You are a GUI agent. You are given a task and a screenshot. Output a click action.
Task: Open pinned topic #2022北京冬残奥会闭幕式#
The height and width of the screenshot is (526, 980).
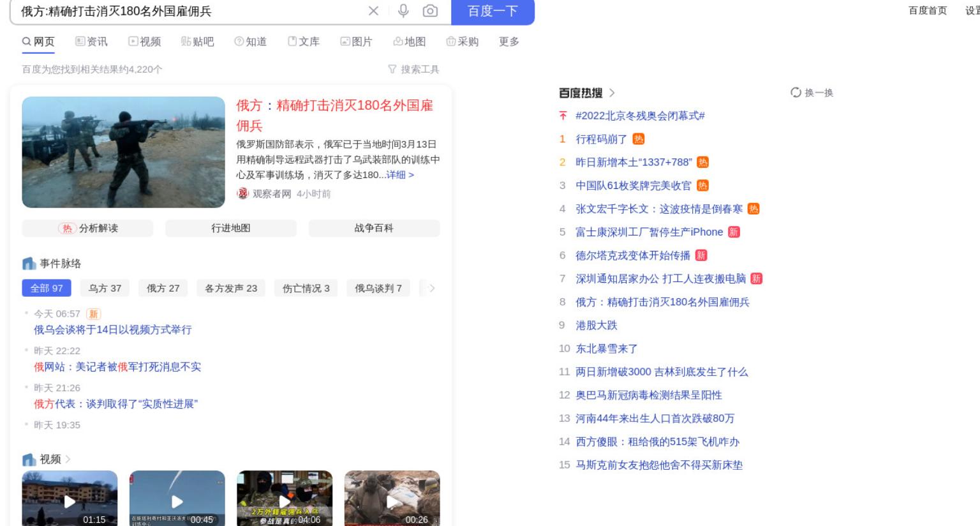[640, 116]
